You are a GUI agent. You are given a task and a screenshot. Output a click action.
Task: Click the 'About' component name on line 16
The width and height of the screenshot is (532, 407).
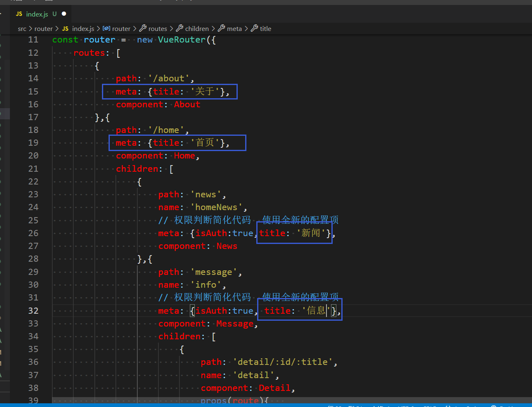(187, 104)
